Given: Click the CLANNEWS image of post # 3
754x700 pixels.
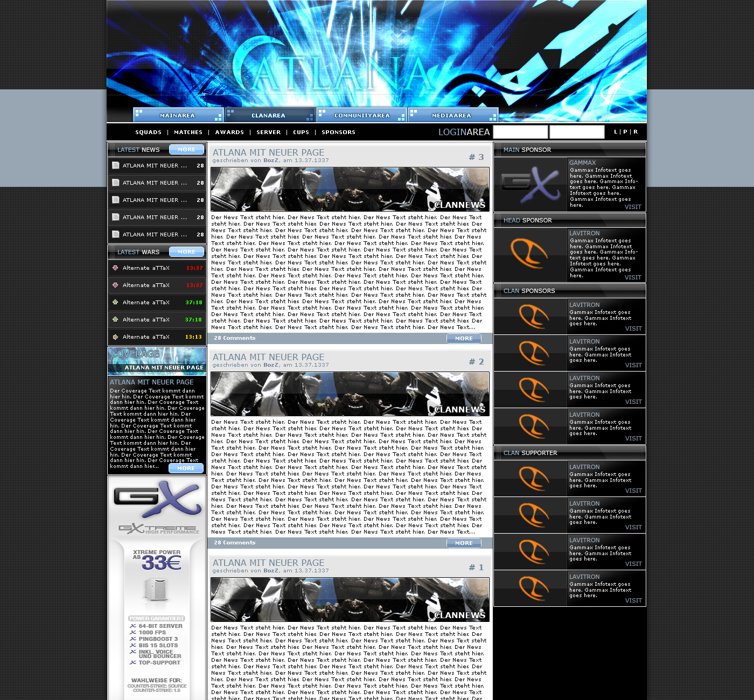Looking at the screenshot, I should (350, 189).
